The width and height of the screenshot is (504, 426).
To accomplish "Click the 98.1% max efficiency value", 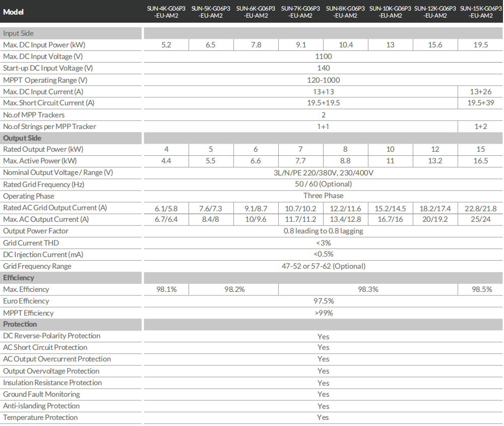I will tap(166, 289).
